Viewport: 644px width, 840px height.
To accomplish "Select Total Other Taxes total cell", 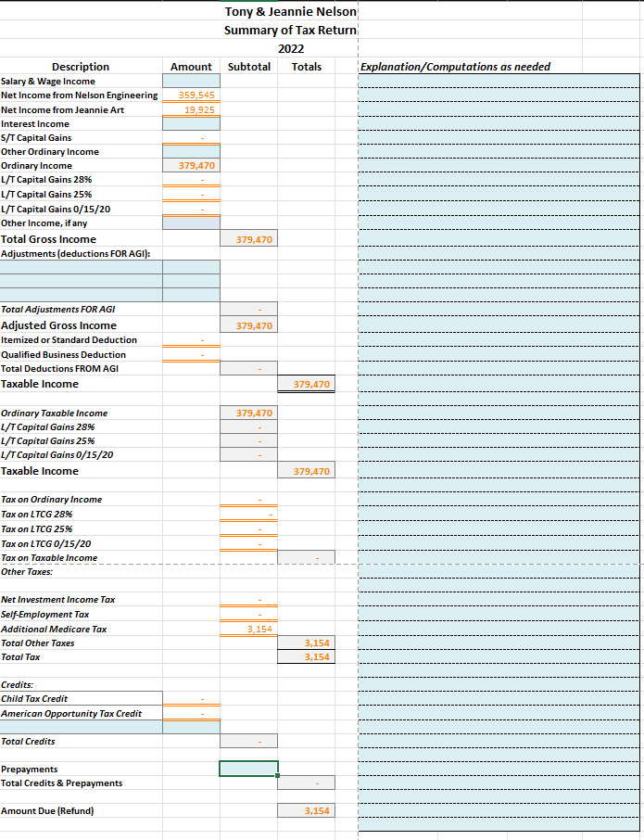I will click(306, 643).
